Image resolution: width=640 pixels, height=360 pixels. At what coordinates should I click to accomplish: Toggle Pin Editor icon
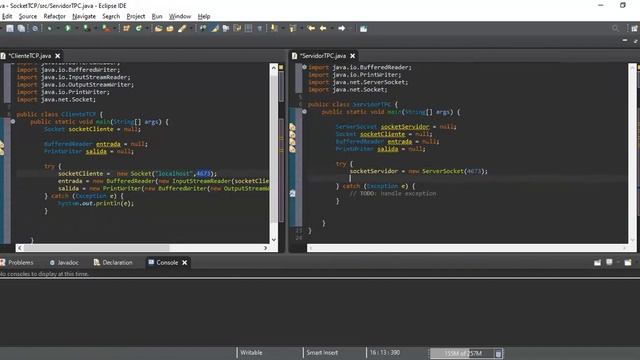point(363,28)
